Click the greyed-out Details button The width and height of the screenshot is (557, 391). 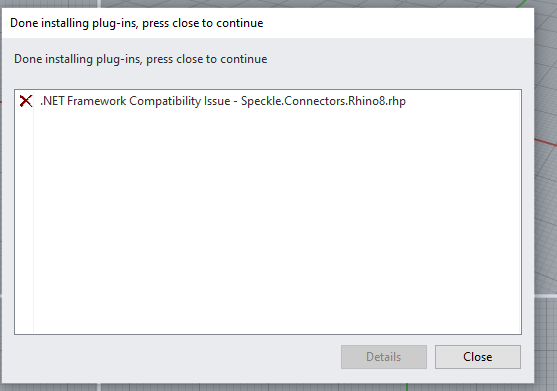384,357
